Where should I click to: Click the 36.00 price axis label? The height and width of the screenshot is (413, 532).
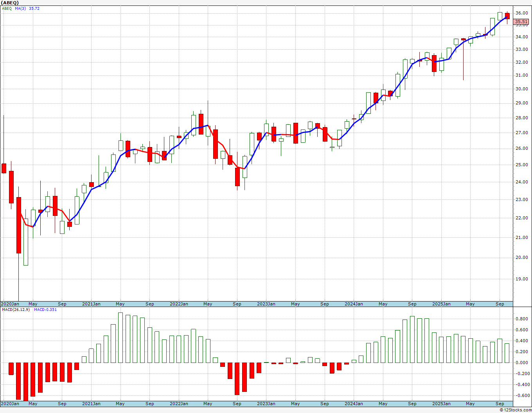(521, 13)
